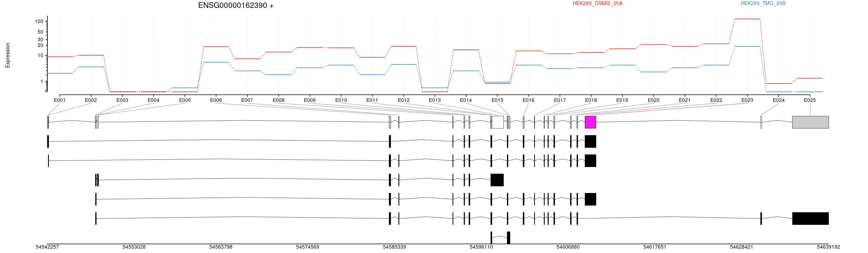
Task: Select exon label E006
Action: click(216, 100)
